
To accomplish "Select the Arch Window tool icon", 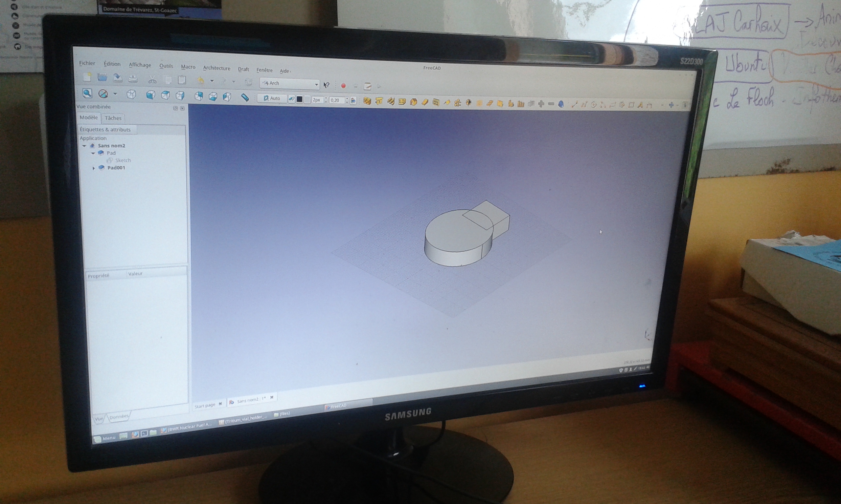I will [436, 103].
